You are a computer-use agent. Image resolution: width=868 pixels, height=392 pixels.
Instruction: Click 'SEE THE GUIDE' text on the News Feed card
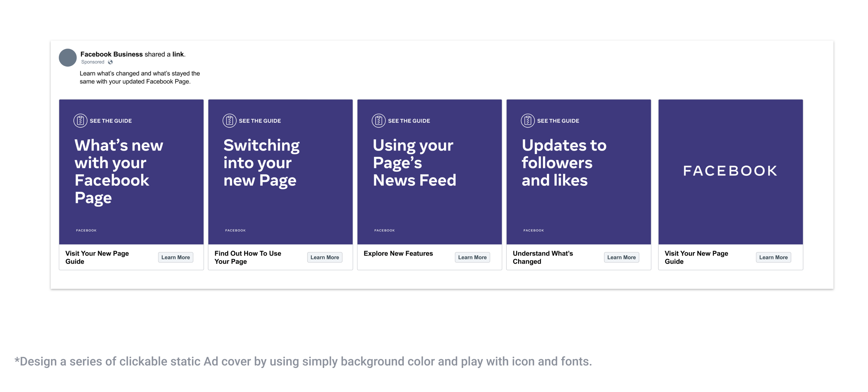[409, 121]
